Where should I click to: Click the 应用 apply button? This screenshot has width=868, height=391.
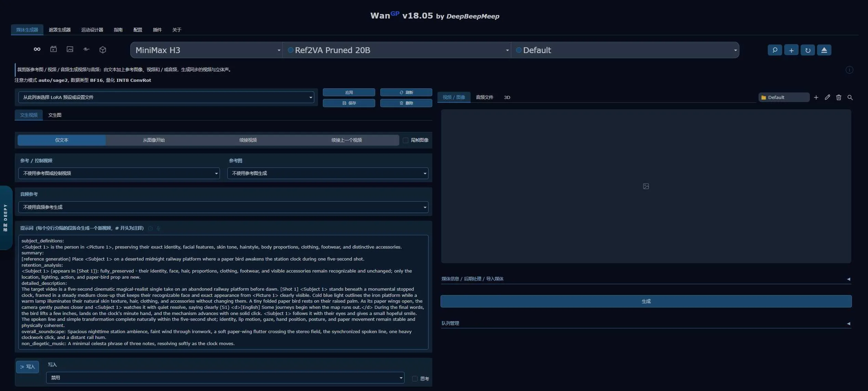click(x=349, y=92)
